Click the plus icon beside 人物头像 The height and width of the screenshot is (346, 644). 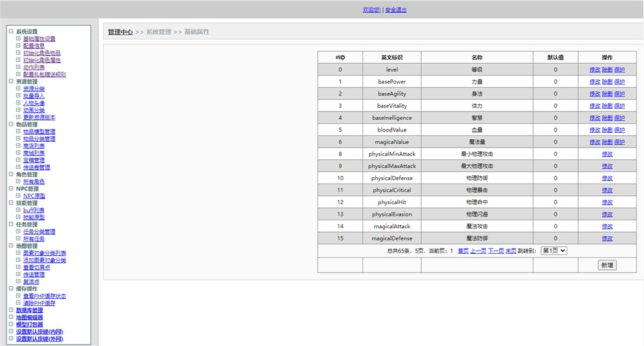(x=18, y=103)
